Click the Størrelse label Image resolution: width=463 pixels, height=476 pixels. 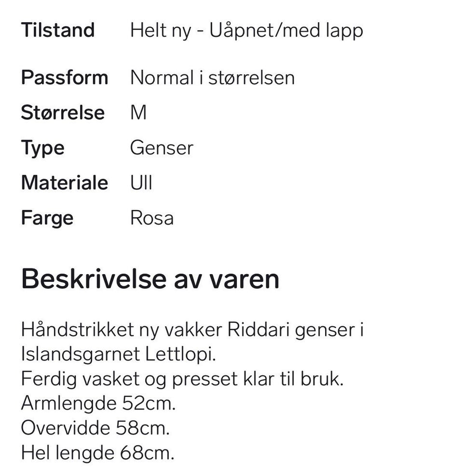[63, 113]
